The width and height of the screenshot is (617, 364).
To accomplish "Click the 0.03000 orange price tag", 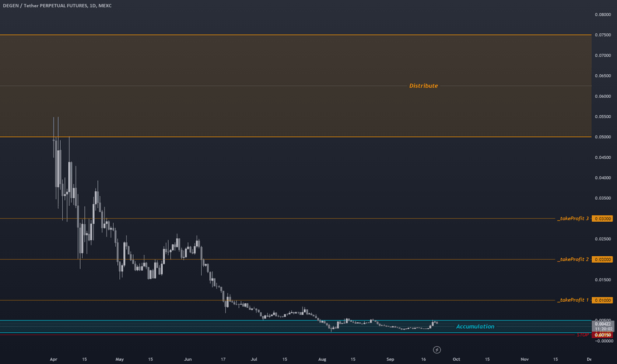I will (x=602, y=218).
